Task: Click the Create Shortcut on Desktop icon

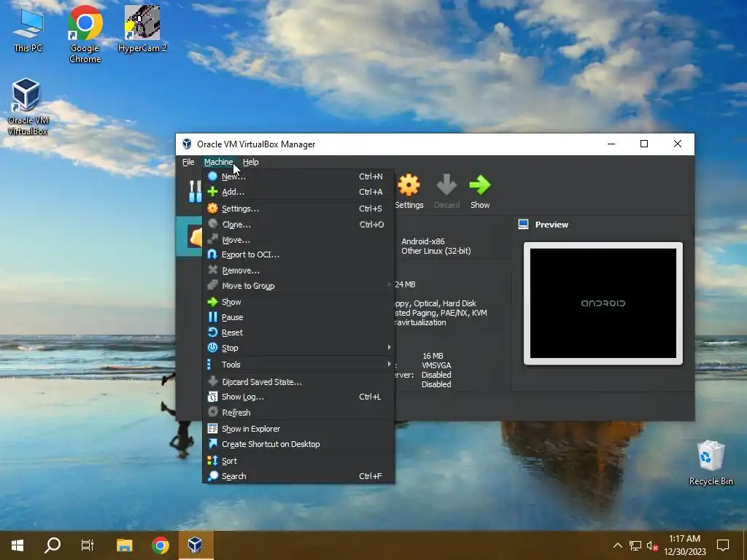Action: [212, 444]
